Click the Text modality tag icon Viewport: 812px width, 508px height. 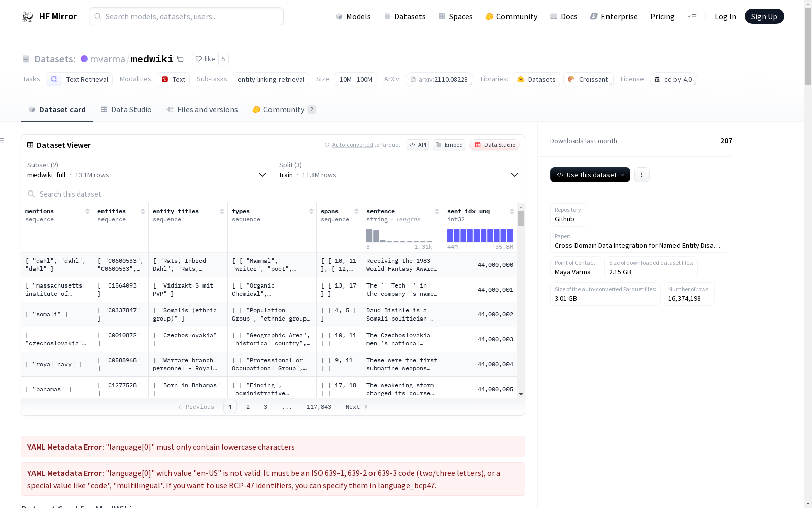(165, 79)
